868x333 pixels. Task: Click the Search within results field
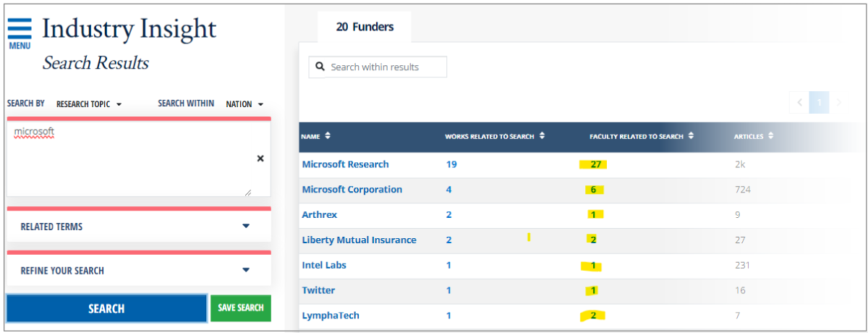pos(385,67)
